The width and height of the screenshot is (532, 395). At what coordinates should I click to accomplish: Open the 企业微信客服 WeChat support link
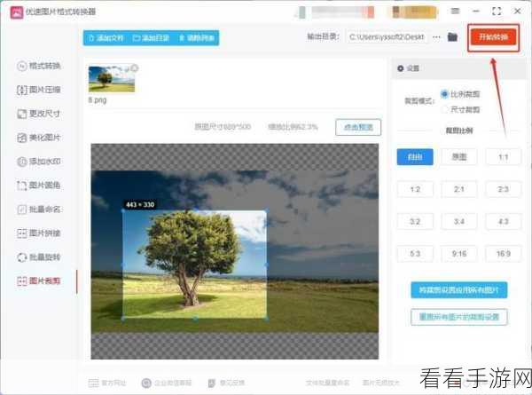coord(167,383)
